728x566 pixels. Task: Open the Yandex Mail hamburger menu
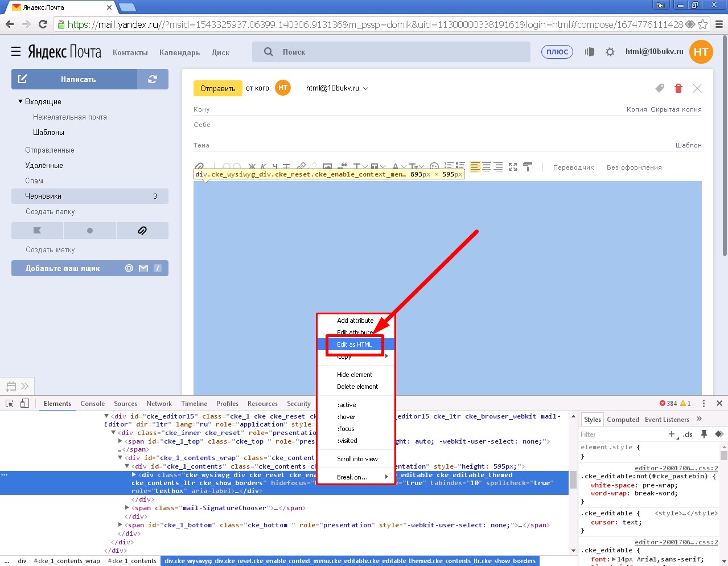(x=16, y=52)
